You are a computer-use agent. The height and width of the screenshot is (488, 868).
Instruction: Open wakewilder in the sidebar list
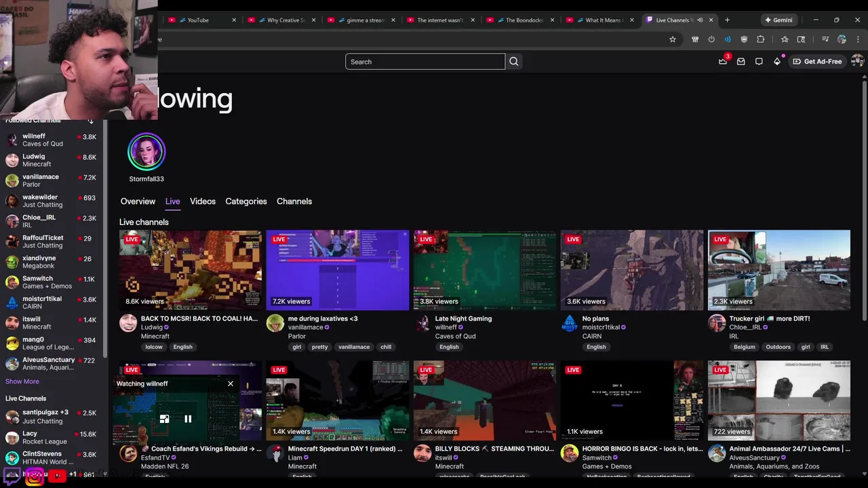click(x=51, y=201)
